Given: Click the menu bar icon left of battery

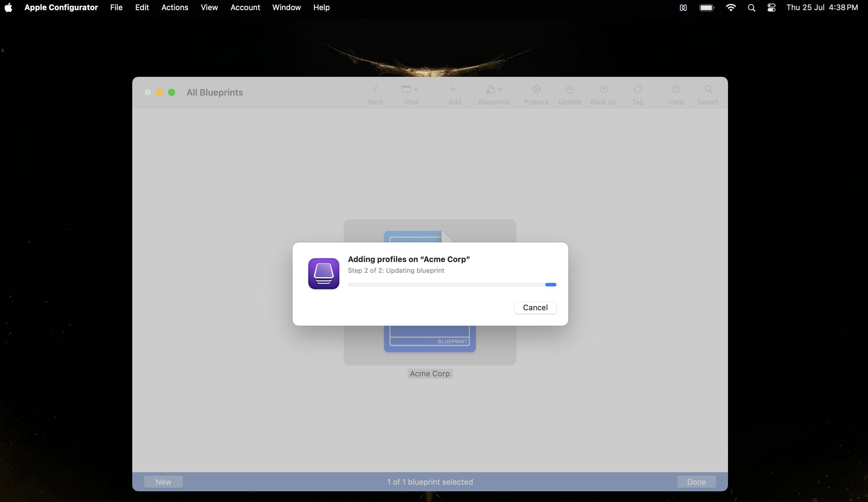Looking at the screenshot, I should pos(683,7).
